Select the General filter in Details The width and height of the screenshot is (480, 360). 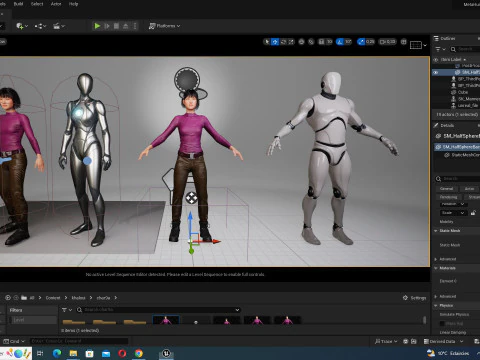(446, 189)
